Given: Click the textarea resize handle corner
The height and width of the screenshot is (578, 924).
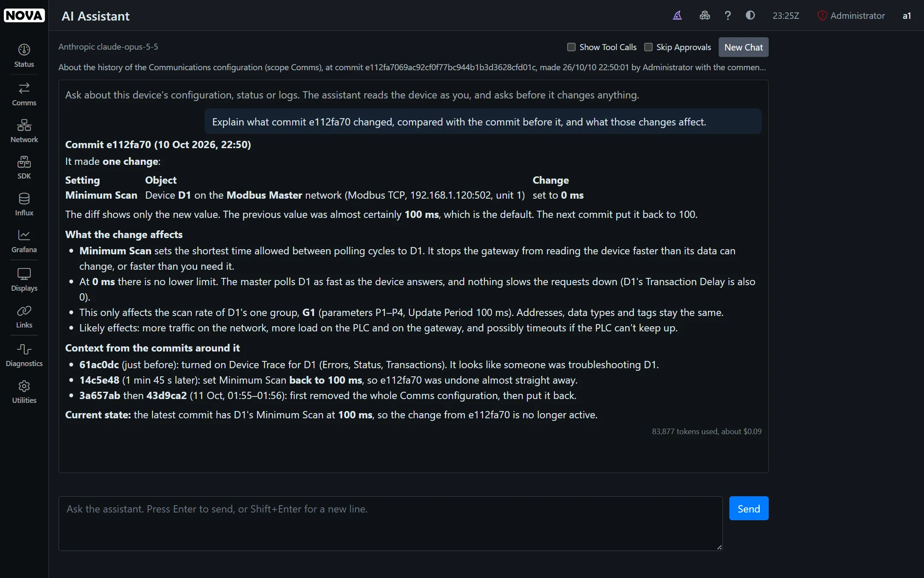Looking at the screenshot, I should coord(719,547).
